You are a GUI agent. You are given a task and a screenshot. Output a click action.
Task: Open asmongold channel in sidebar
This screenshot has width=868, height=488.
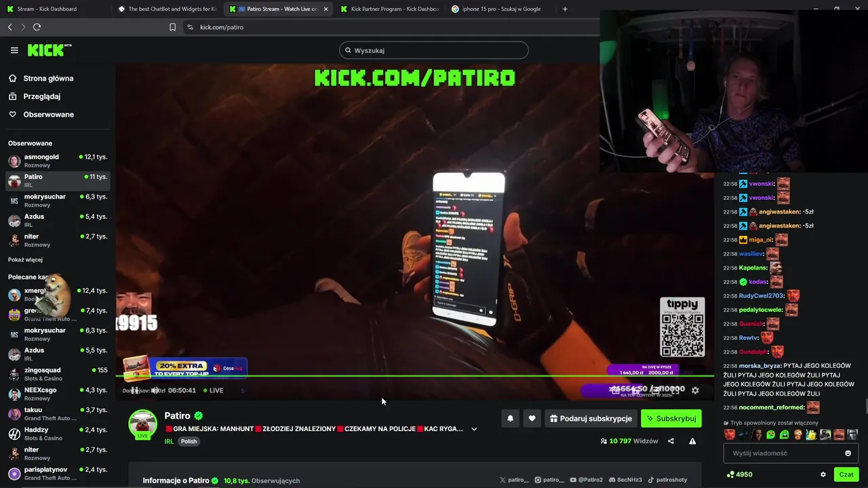click(58, 161)
